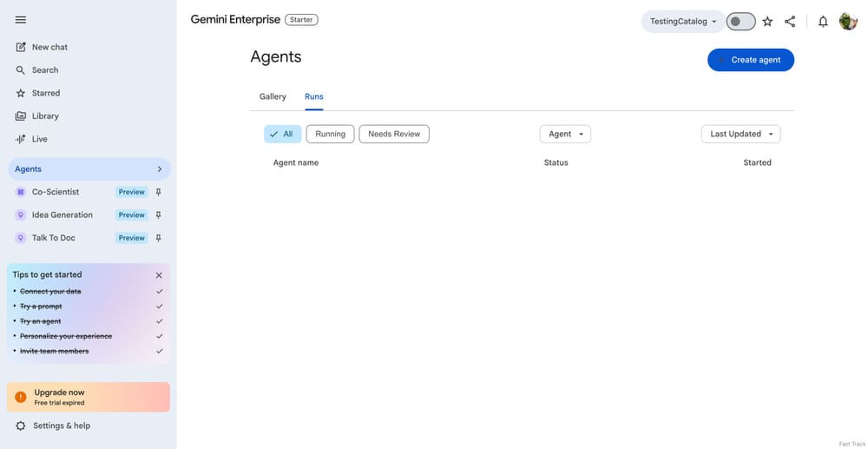Click the Agent name column header
This screenshot has height=449, width=868.
coord(296,162)
